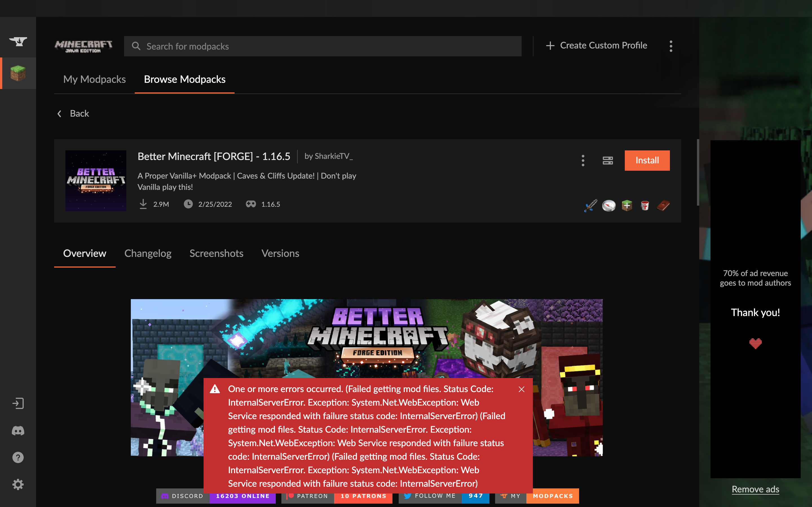This screenshot has width=812, height=507.
Task: Click the server pack icon beside Install
Action: pyautogui.click(x=608, y=161)
